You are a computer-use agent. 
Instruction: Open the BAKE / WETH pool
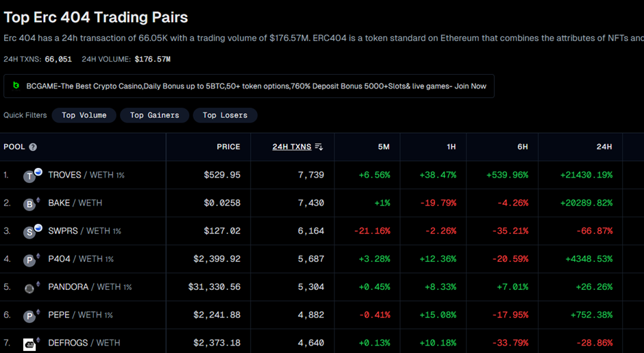75,203
